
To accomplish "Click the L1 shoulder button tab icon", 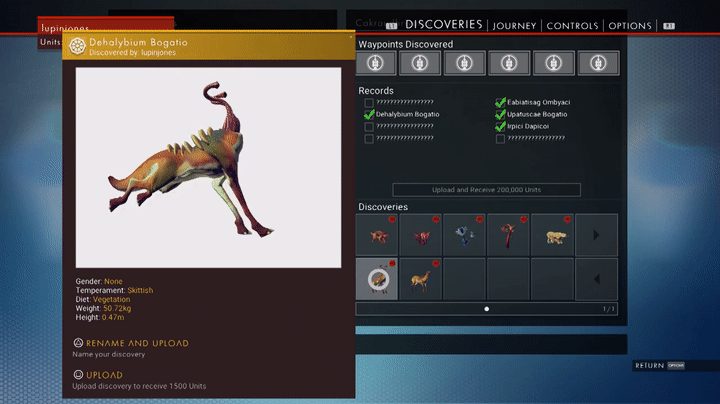I will (391, 26).
